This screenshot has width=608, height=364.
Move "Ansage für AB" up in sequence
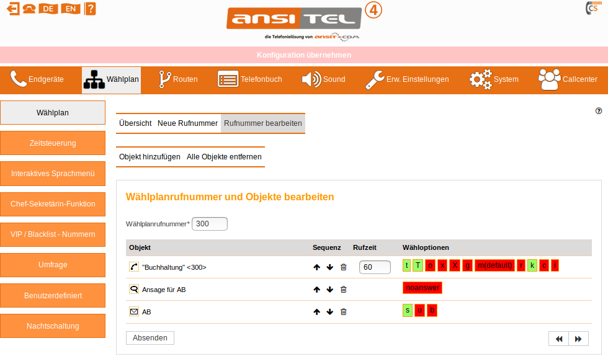[x=316, y=290]
